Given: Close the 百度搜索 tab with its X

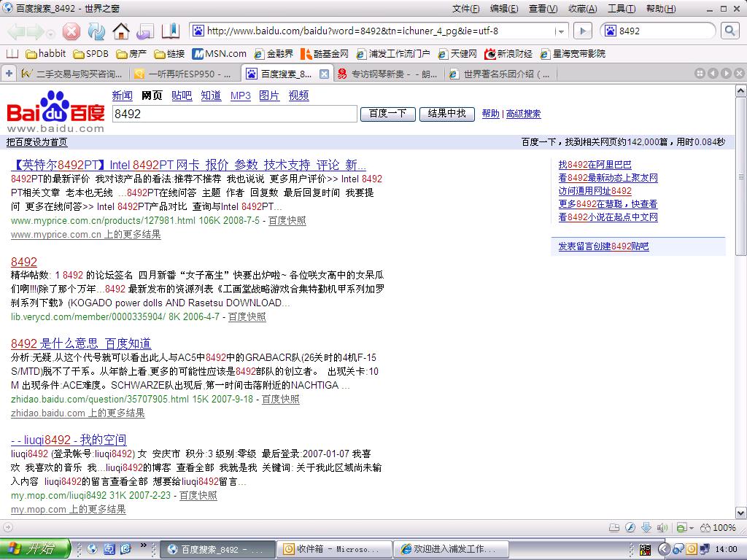Looking at the screenshot, I should point(324,74).
